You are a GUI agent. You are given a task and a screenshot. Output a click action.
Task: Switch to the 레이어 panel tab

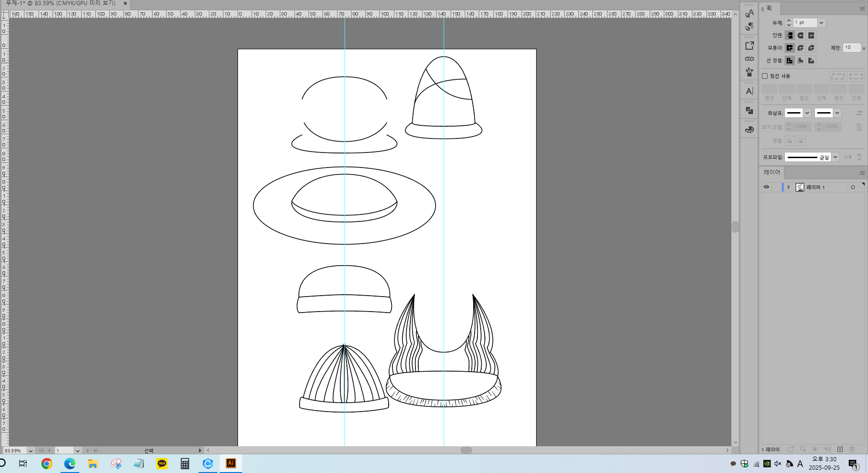coord(771,172)
